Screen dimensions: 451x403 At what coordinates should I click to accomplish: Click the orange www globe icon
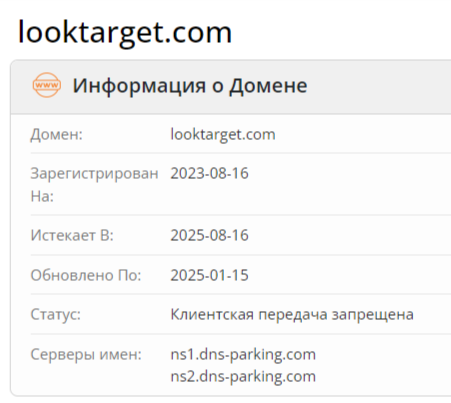[x=47, y=85]
